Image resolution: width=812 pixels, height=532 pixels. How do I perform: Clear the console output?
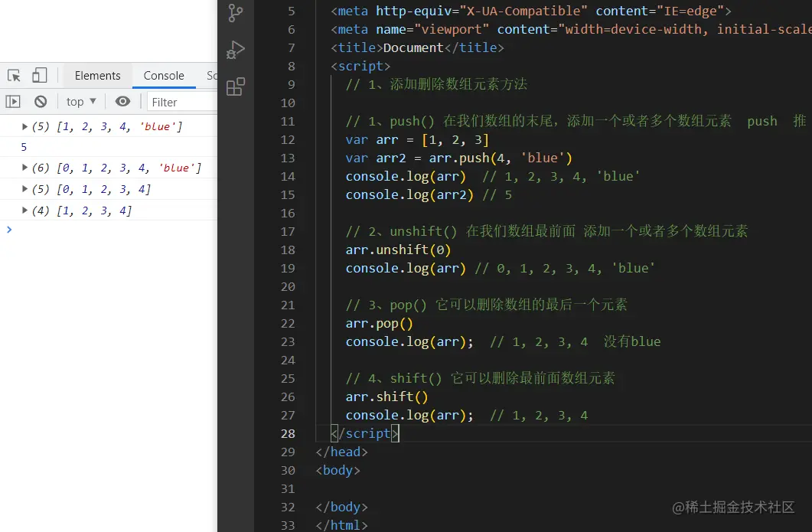[41, 102]
